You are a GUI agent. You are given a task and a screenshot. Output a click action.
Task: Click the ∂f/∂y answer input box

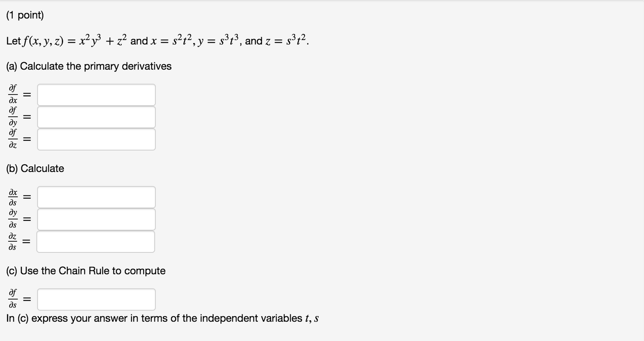[x=96, y=117]
